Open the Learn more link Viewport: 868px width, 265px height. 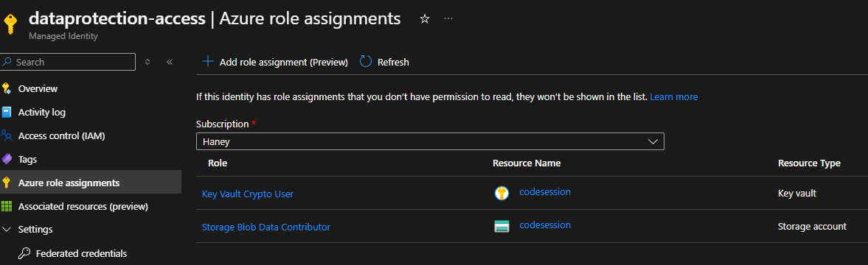click(674, 96)
